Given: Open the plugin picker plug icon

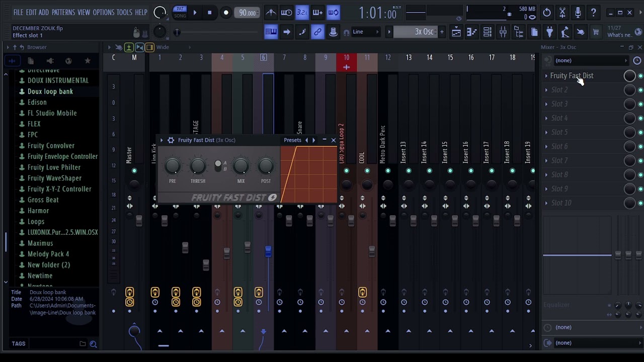Looking at the screenshot, I should coord(549,32).
